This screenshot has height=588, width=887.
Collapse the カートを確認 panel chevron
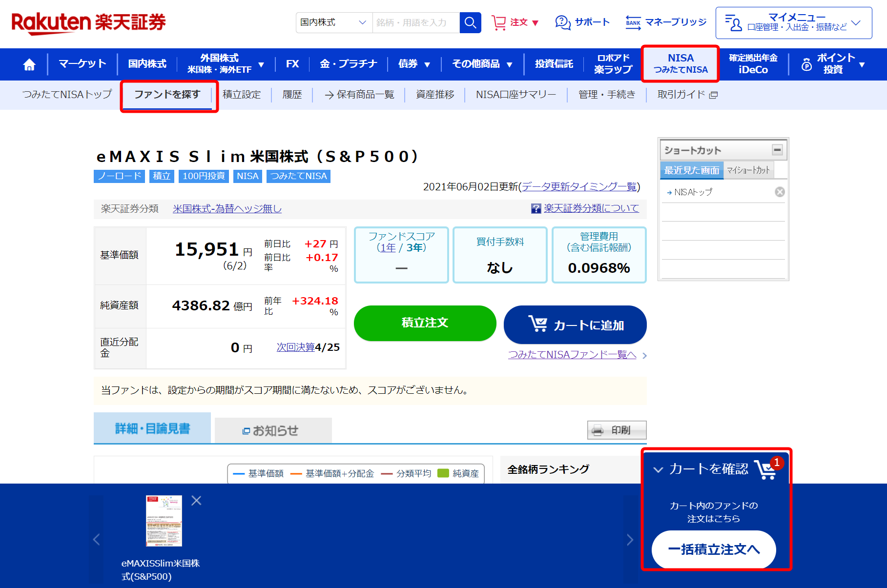point(658,469)
